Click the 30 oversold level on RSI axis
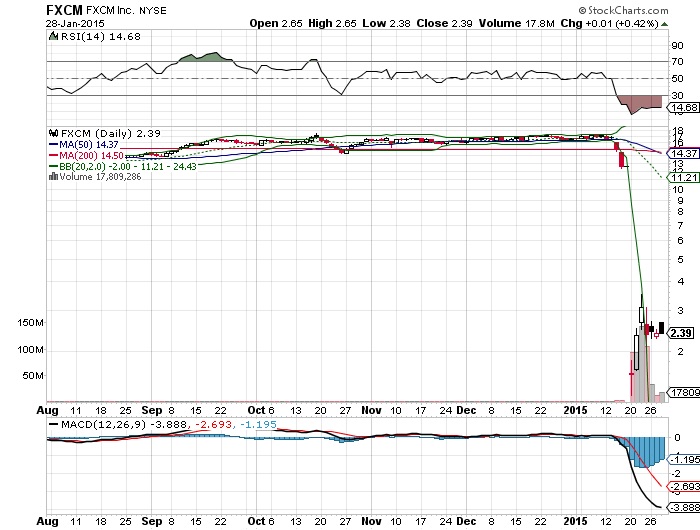This screenshot has width=700, height=530. [x=677, y=95]
